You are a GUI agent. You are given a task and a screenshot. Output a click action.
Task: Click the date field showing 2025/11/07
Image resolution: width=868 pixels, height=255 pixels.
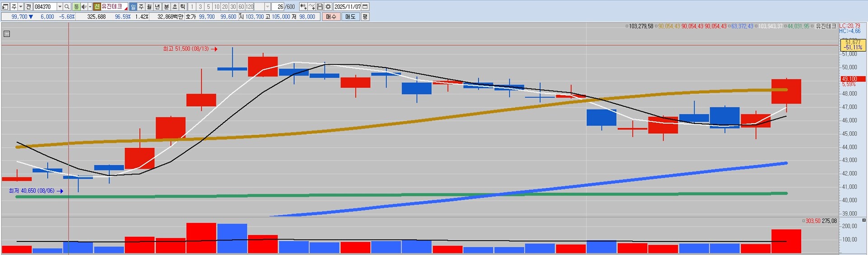(347, 7)
